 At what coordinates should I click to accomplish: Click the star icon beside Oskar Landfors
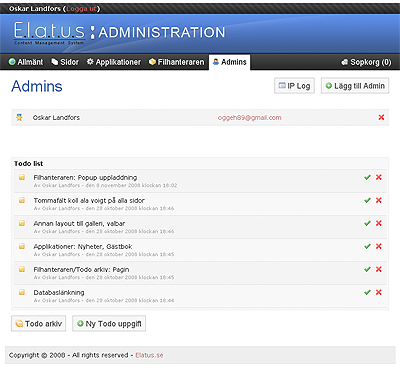click(x=19, y=117)
